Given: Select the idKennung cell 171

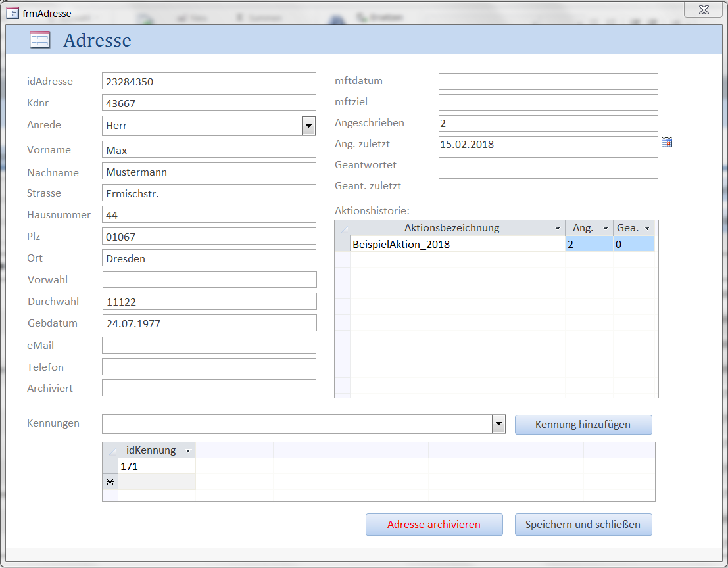Looking at the screenshot, I should (157, 466).
